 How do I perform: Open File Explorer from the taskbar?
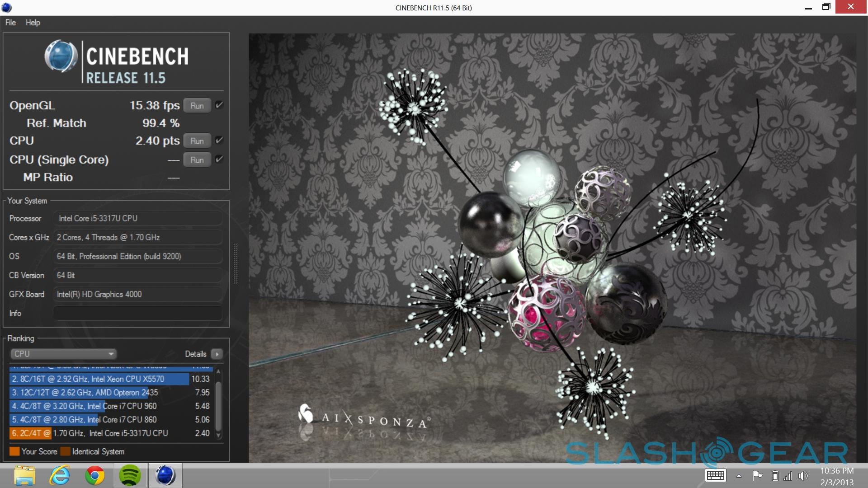tap(24, 475)
